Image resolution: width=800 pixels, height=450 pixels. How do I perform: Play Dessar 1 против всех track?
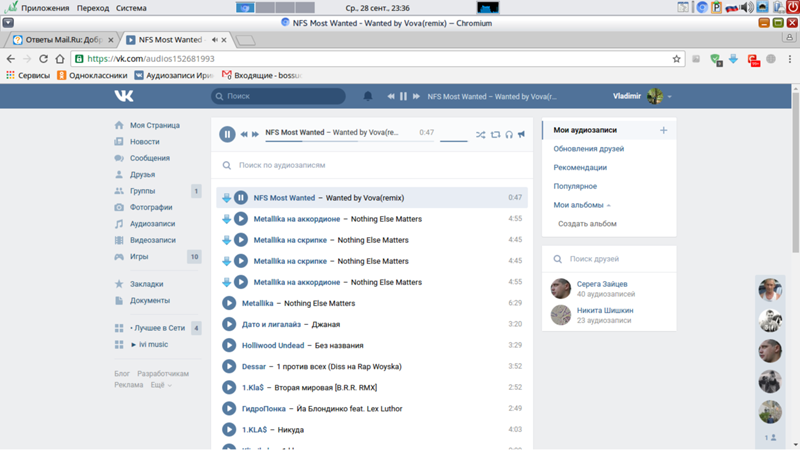229,366
